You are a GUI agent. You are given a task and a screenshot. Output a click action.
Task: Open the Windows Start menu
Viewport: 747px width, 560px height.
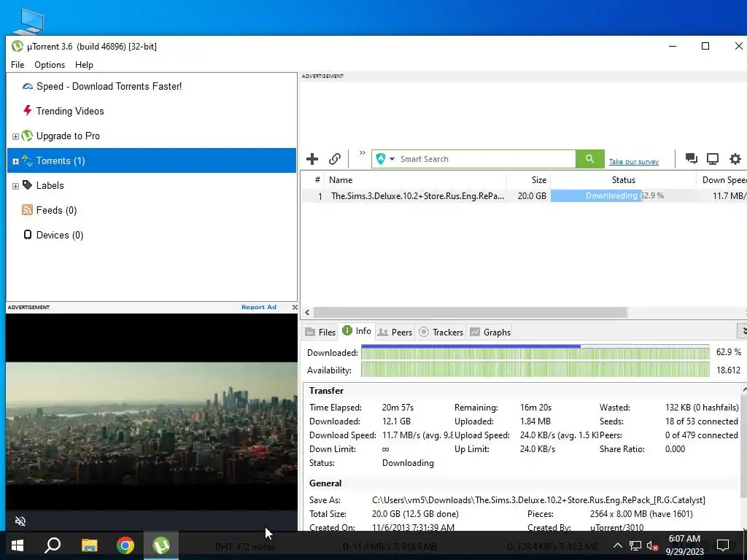click(x=18, y=545)
